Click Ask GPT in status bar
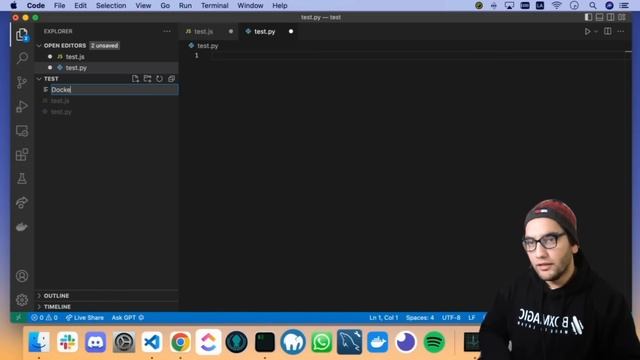 pos(128,318)
